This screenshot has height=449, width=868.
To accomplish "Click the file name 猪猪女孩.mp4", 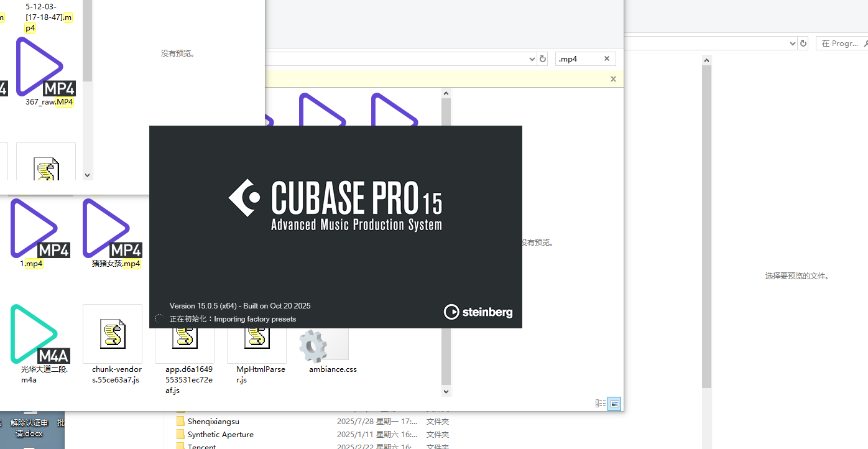I will pos(116,264).
